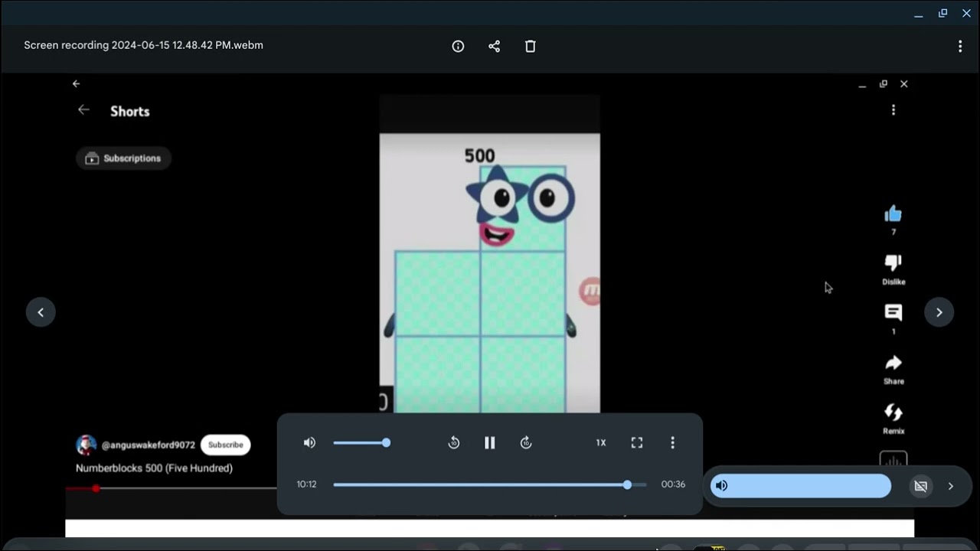Image resolution: width=980 pixels, height=551 pixels.
Task: Share the YouTube short
Action: [893, 363]
